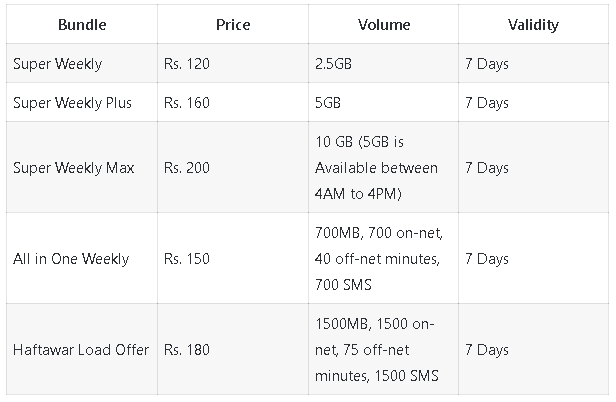Image resolution: width=616 pixels, height=402 pixels.
Task: Click the Bundle column header
Action: 81,24
